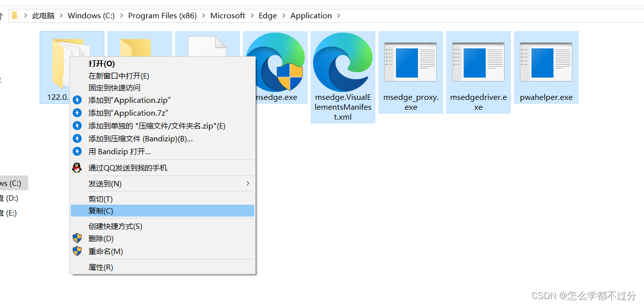Select the msedge.exe application icon
This screenshot has width=644, height=305.
pyautogui.click(x=275, y=61)
